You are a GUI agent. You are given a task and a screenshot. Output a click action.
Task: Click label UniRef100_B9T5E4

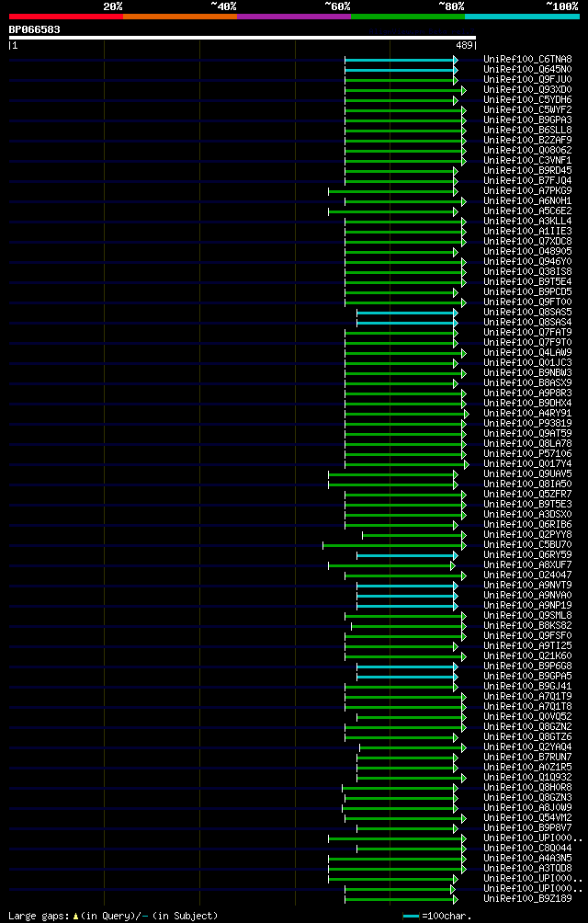point(526,281)
